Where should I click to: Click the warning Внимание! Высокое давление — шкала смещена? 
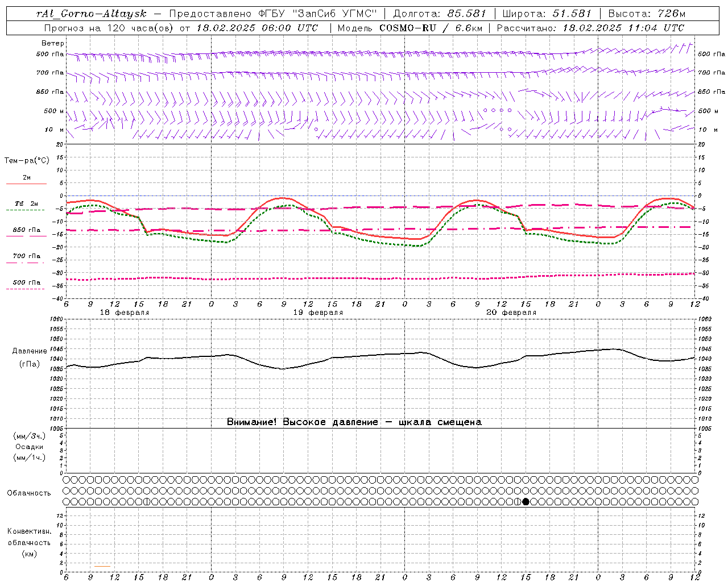pyautogui.click(x=354, y=422)
